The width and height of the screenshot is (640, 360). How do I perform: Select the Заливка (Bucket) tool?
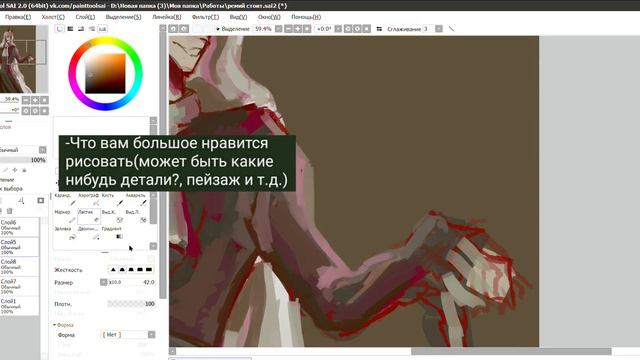[65, 233]
